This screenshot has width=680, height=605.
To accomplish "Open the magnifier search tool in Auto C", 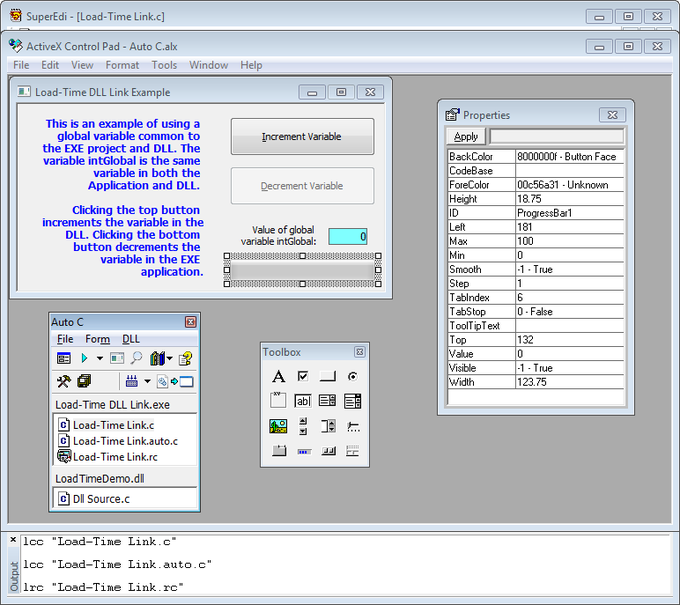I will pos(136,358).
